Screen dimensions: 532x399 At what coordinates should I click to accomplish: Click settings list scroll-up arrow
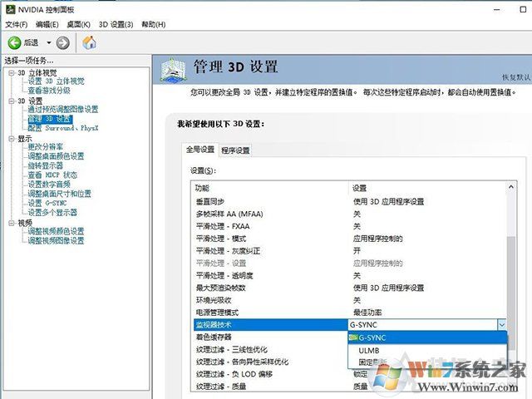click(511, 187)
